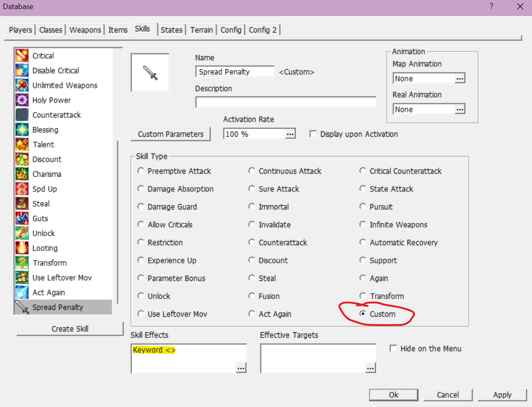532x407 pixels.
Task: Click the Create Skill button
Action: 70,329
